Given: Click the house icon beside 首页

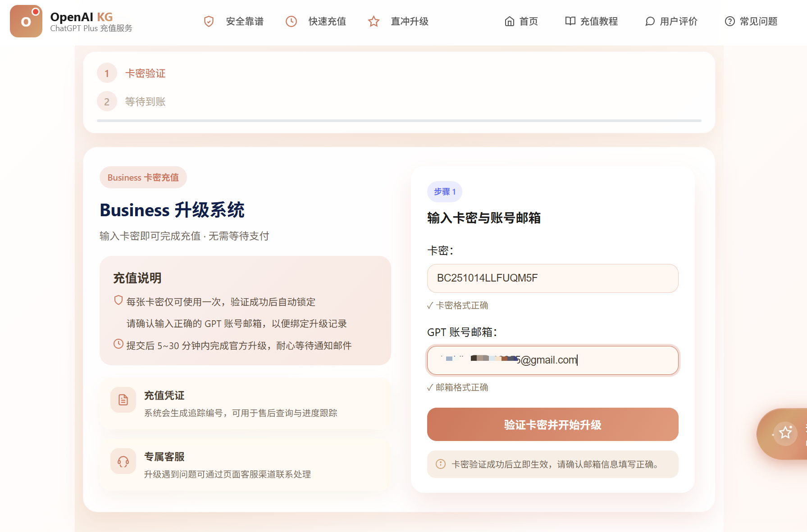Looking at the screenshot, I should tap(509, 21).
